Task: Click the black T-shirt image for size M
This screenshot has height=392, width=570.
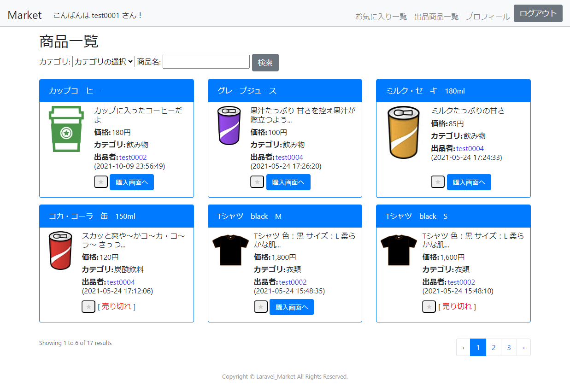Action: click(230, 250)
